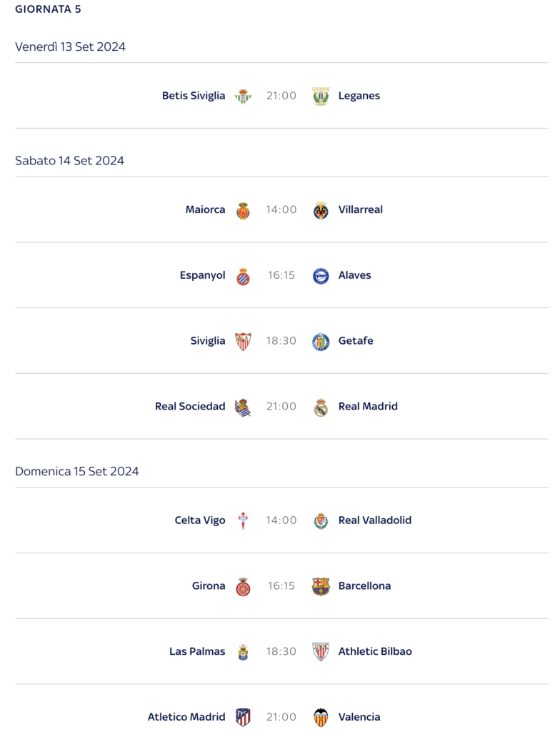Click the Sabato 14 Set 2024 heading
560x732 pixels.
(69, 161)
